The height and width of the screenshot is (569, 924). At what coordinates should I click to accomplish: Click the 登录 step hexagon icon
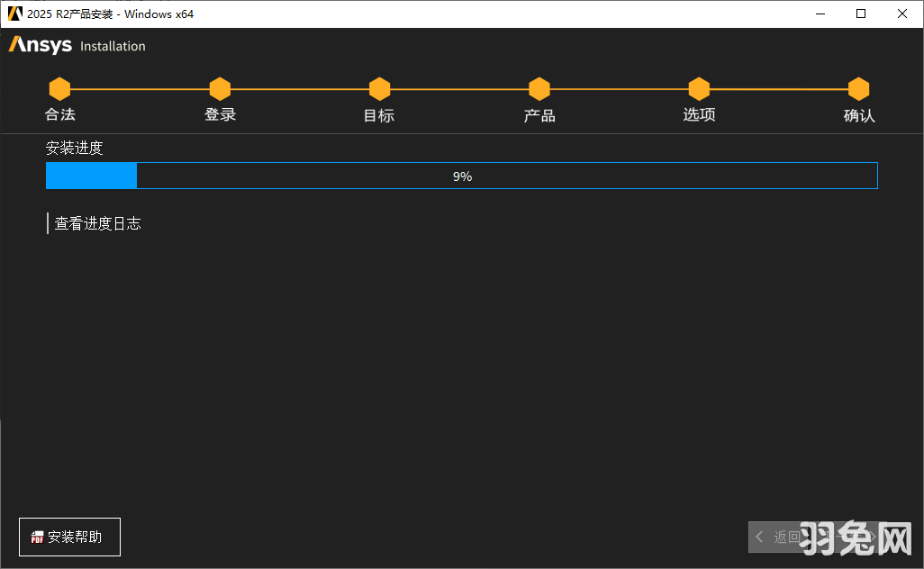pyautogui.click(x=220, y=89)
